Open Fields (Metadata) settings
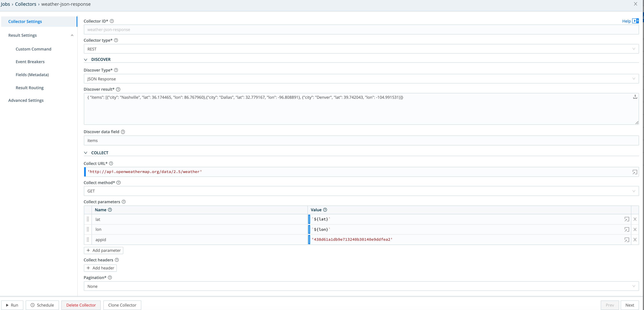 32,75
